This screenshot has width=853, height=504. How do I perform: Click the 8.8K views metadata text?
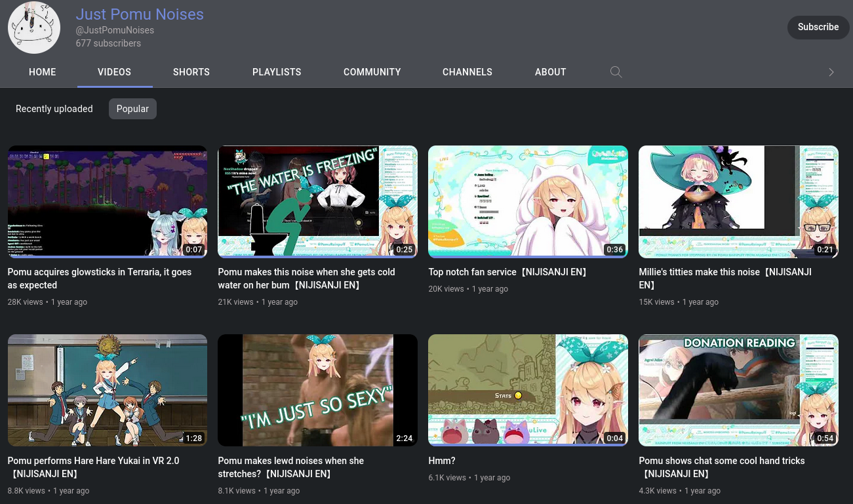point(27,491)
